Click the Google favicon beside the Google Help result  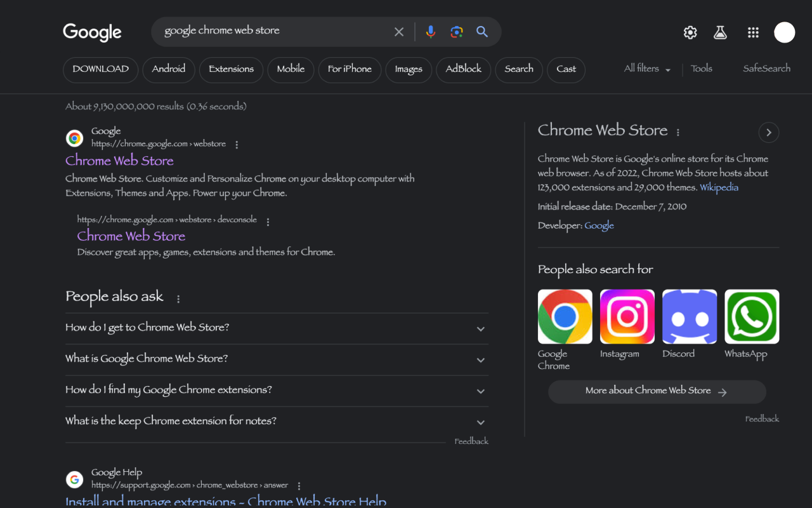(75, 479)
